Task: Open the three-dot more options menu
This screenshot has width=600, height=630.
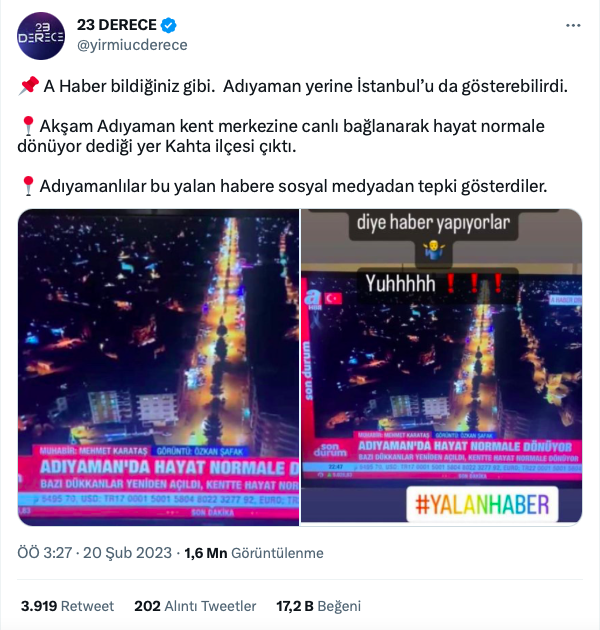Action: pos(573,25)
